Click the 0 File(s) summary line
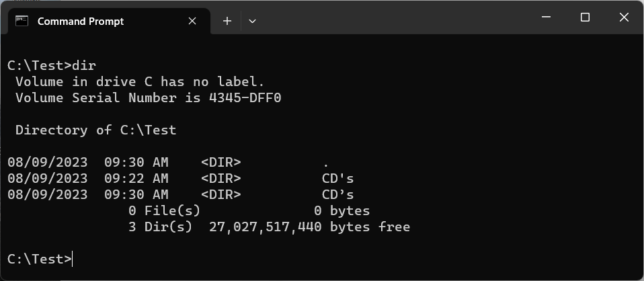 tap(249, 211)
